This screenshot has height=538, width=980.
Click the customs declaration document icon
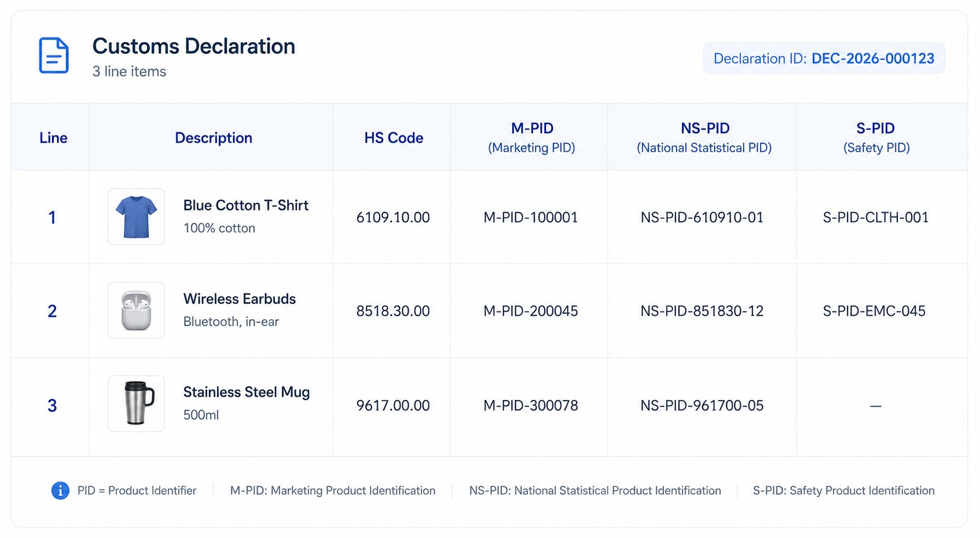(54, 56)
